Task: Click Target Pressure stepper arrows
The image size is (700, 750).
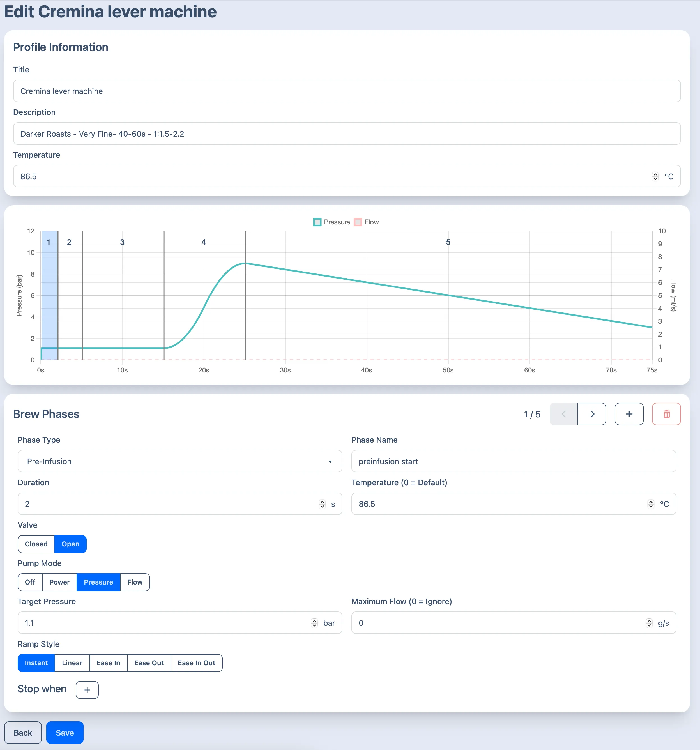Action: click(314, 623)
